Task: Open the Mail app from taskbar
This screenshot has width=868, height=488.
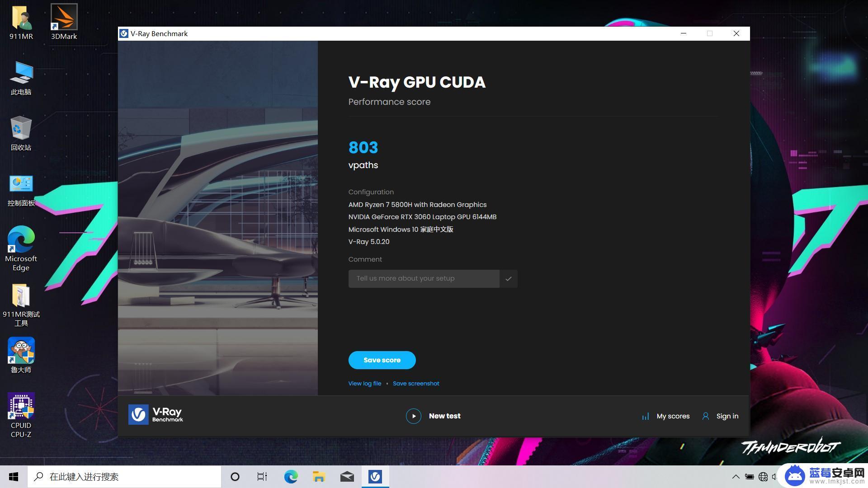Action: pyautogui.click(x=347, y=477)
